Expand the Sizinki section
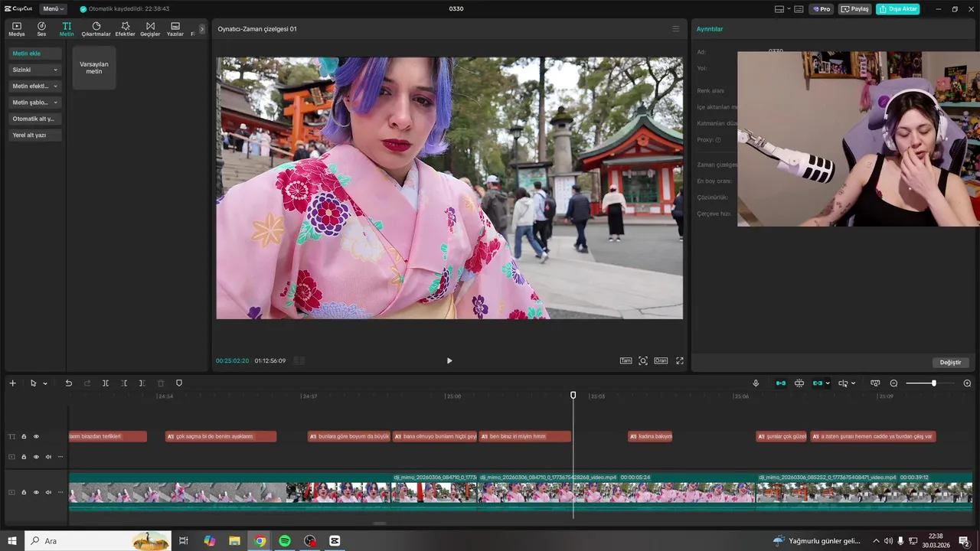This screenshot has height=551, width=980. (35, 70)
